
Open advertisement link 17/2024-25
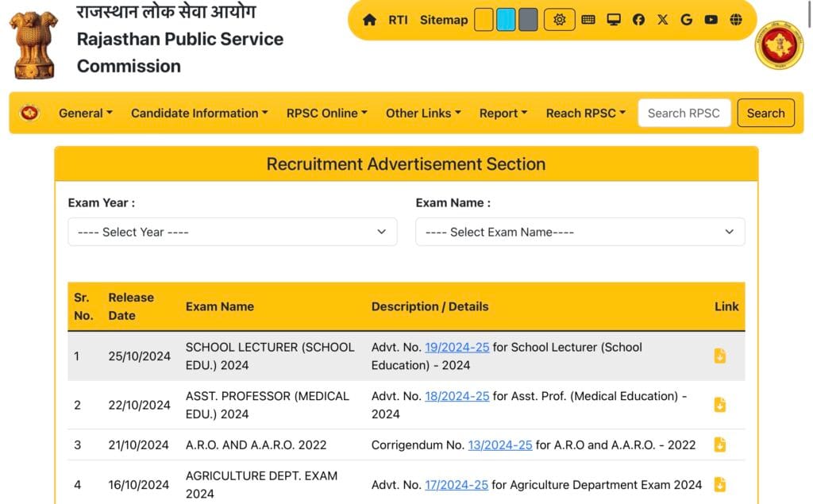(x=457, y=484)
